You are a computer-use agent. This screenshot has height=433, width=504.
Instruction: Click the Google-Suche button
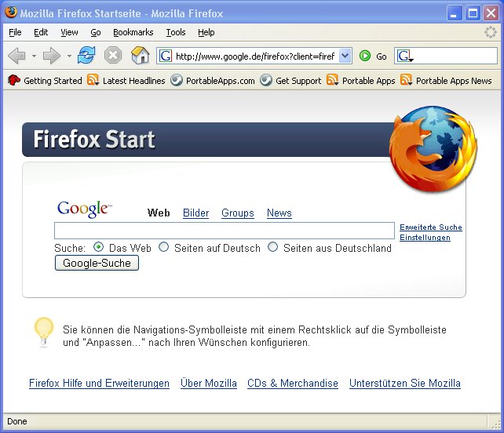pos(97,263)
